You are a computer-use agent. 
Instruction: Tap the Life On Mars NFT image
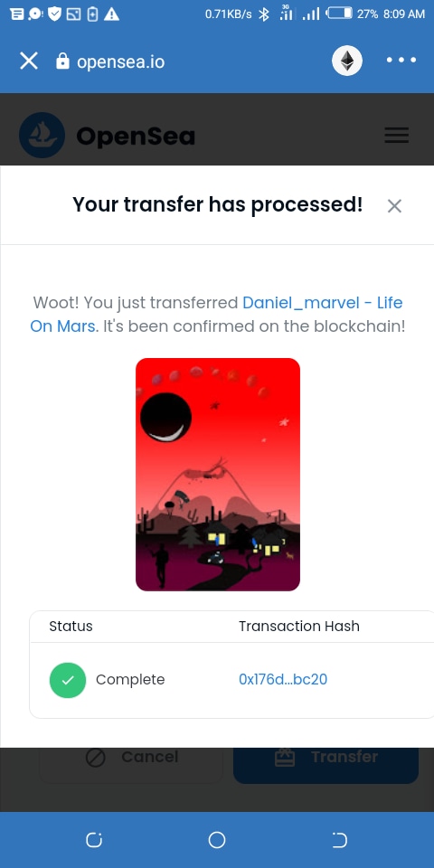pyautogui.click(x=218, y=475)
